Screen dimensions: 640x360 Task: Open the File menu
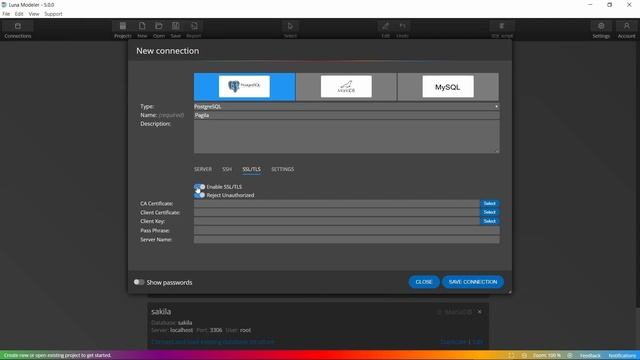(6, 14)
